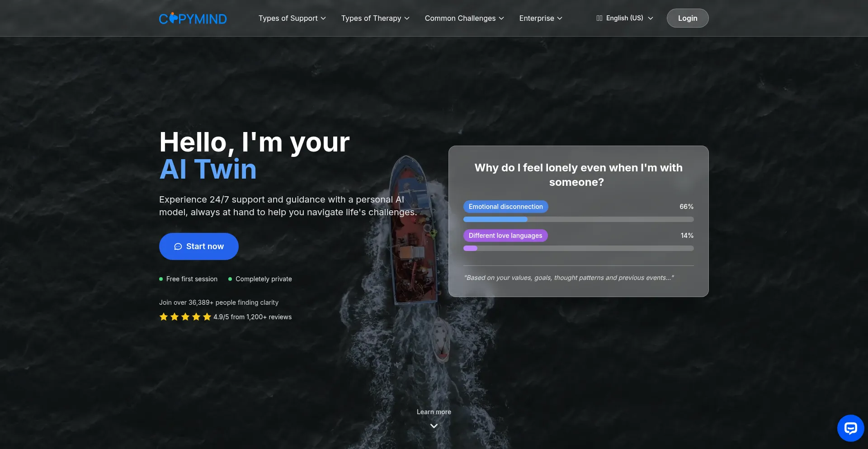The height and width of the screenshot is (449, 868).
Task: Click the Different love languages progress bar
Action: [x=579, y=248]
